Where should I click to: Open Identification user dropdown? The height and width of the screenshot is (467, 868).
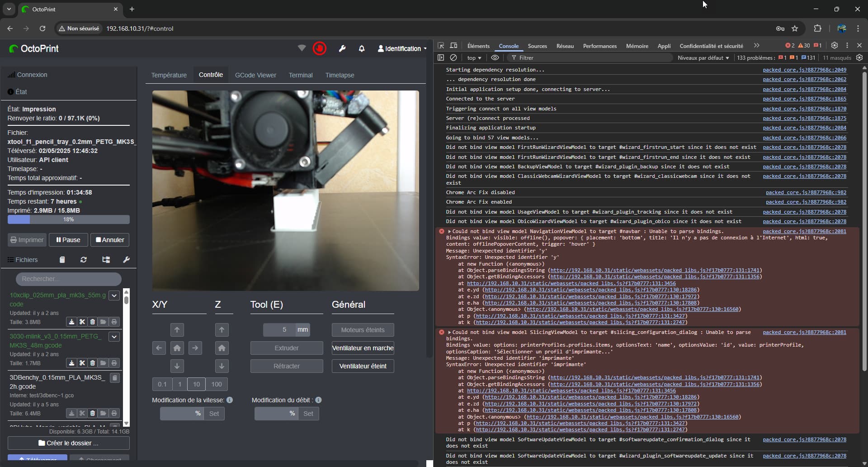pos(402,48)
